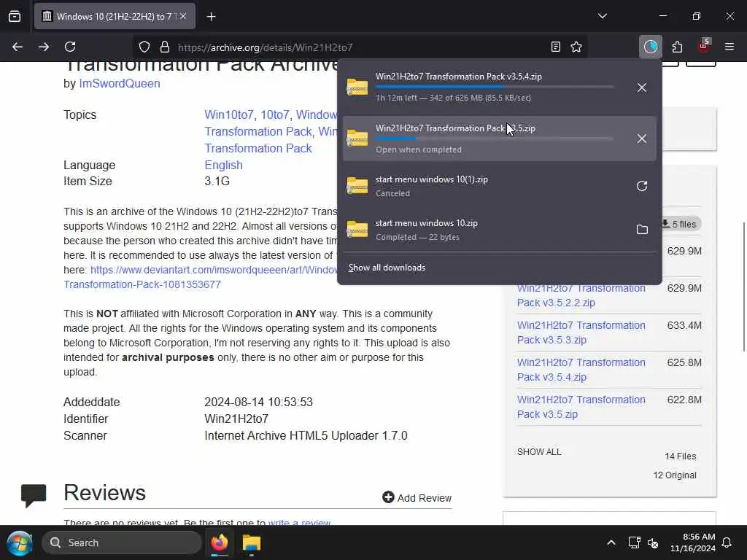Open the notifications bell icon
Screen dimensions: 747x560
(727, 542)
